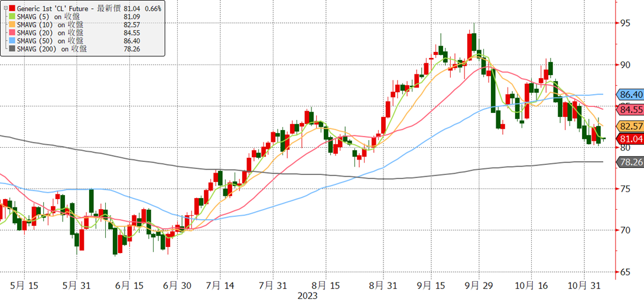
Task: Select the "SMAVG (20) on 收盤" legend row
Action: [50, 33]
